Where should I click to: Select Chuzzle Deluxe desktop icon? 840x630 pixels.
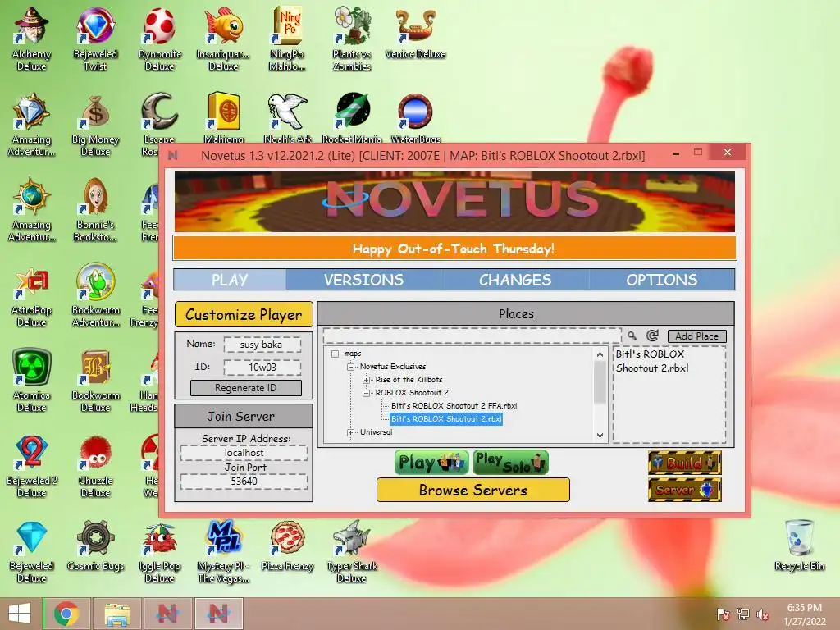(x=95, y=466)
